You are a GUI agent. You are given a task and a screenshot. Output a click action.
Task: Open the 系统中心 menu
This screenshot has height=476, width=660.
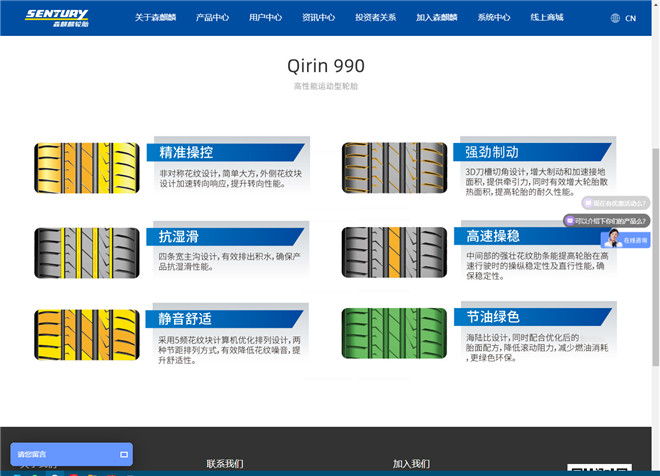click(x=494, y=18)
